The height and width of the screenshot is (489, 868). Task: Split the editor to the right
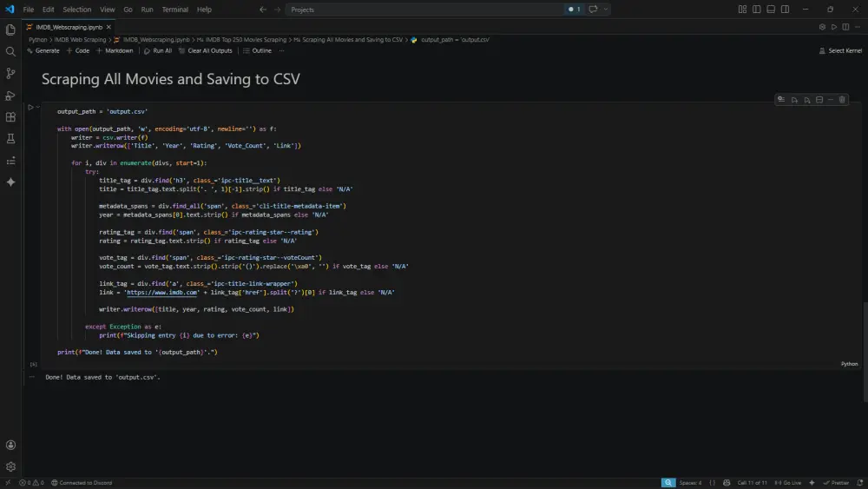[845, 27]
